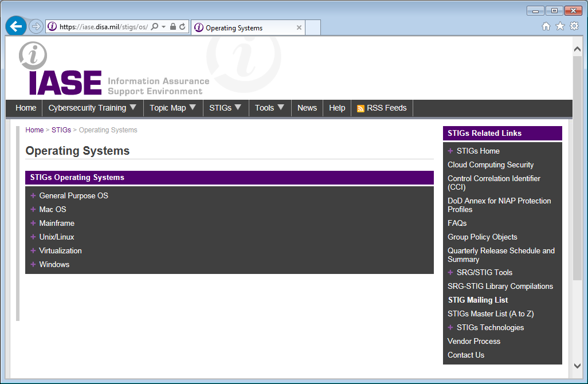The image size is (588, 384).
Task: Open the STIGs navigation menu
Action: [220, 108]
